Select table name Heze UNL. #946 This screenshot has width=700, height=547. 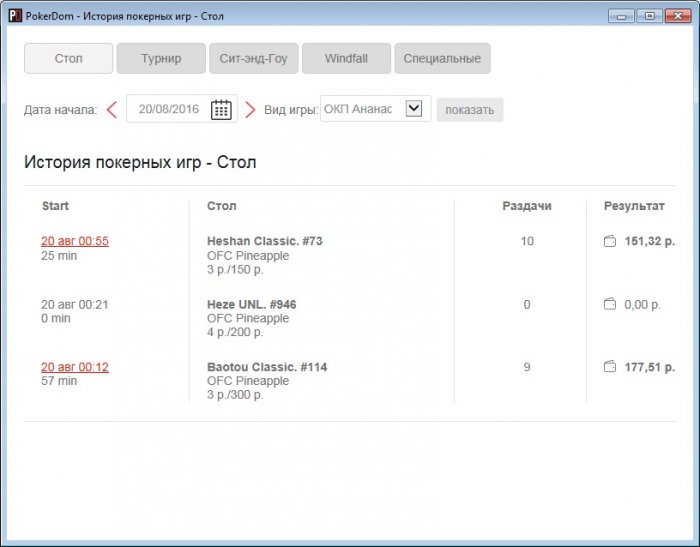click(x=252, y=305)
